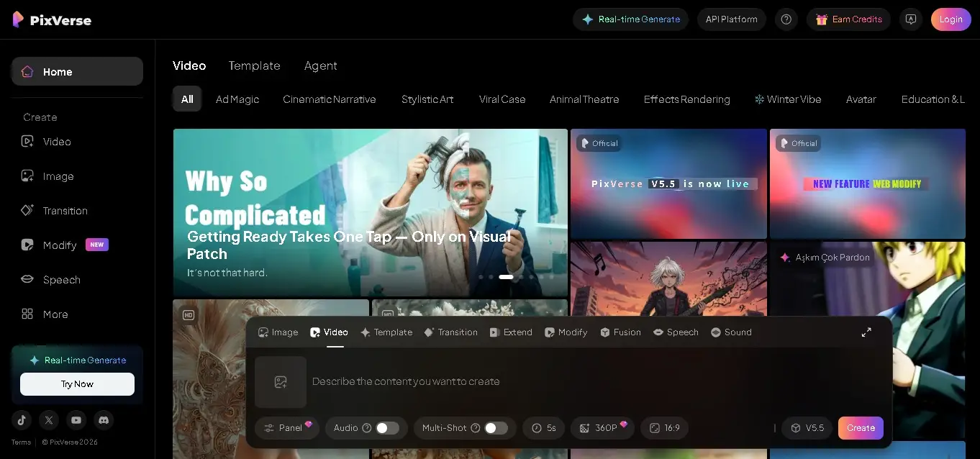Open the Discord social icon
Screen dimensions: 980x459
[104, 420]
